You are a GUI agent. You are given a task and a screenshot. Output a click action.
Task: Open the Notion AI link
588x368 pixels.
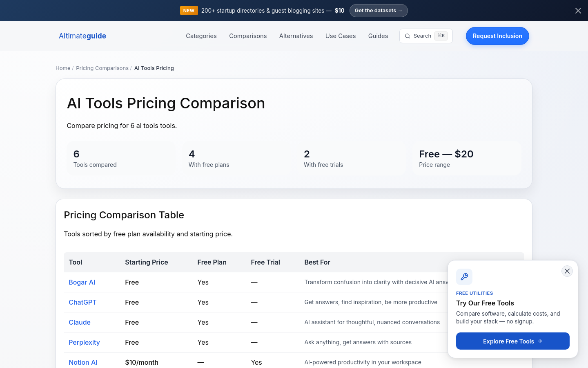click(x=83, y=362)
